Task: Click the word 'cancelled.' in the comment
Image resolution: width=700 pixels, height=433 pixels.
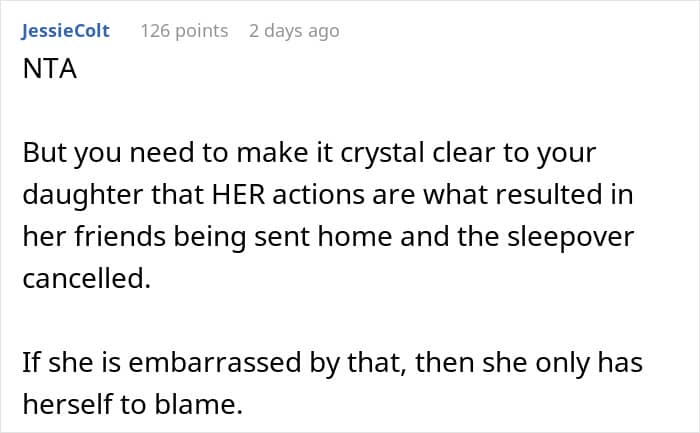Action: click(x=87, y=278)
